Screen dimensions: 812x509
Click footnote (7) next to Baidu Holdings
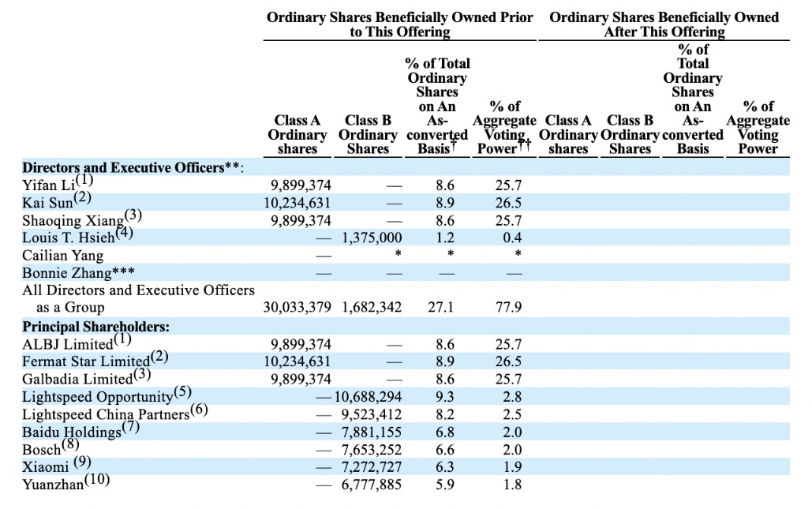click(131, 428)
